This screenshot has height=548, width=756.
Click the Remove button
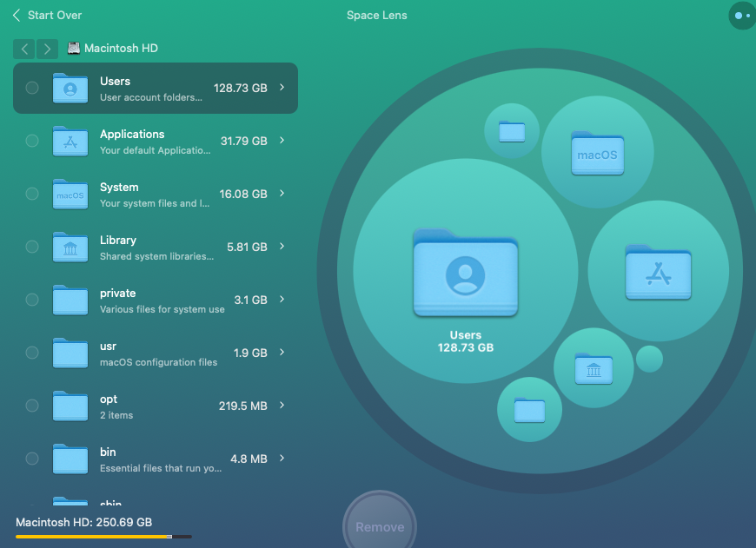pyautogui.click(x=380, y=527)
